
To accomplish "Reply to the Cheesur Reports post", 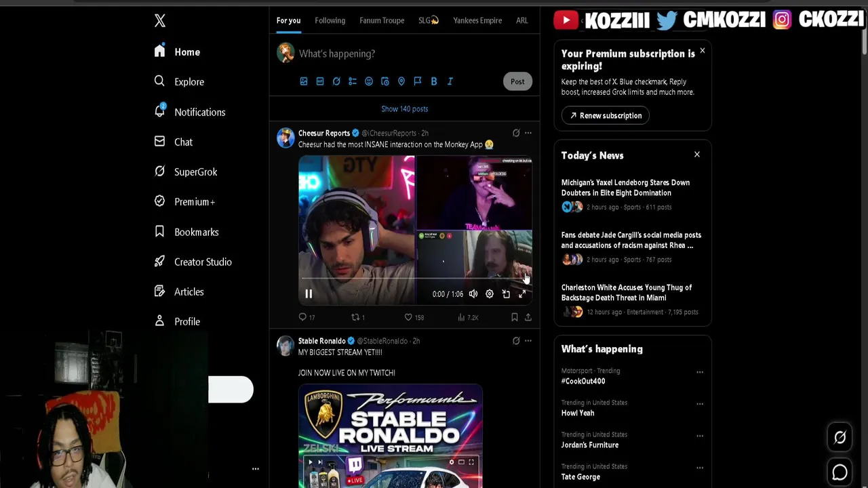I will [307, 317].
